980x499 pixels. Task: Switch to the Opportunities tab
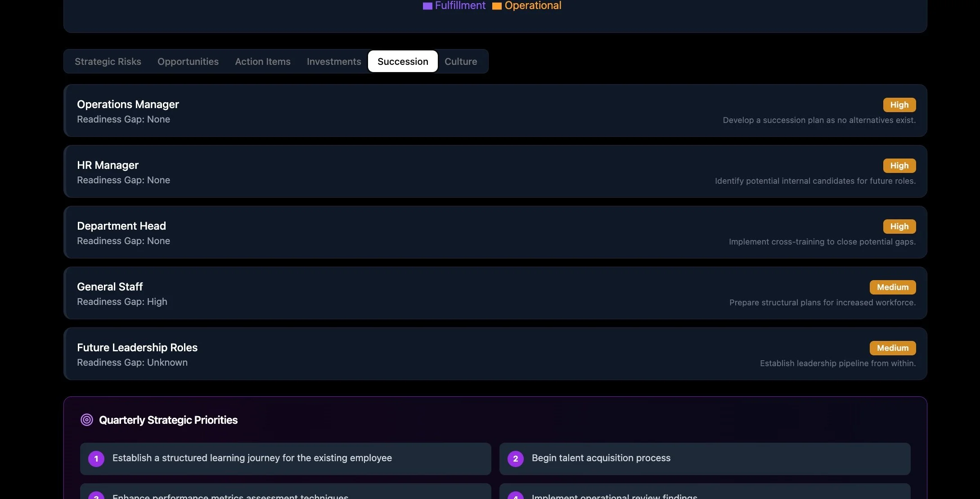(x=188, y=61)
